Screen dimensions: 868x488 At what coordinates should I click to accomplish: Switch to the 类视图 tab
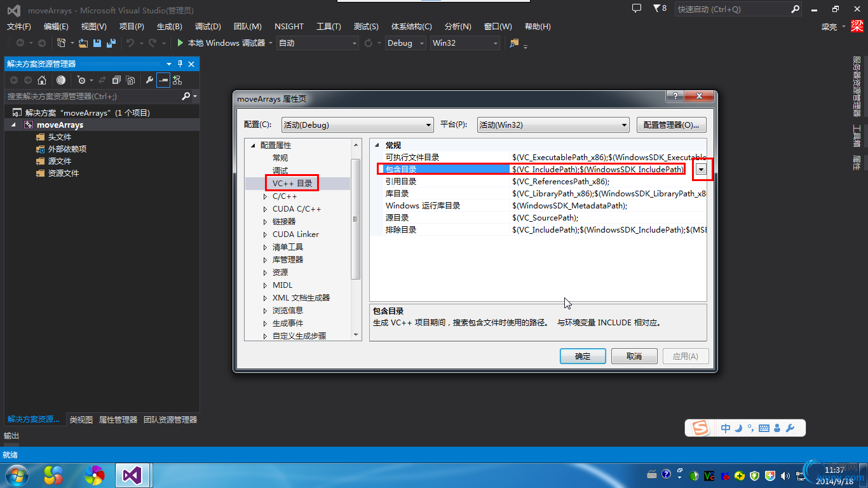point(81,420)
